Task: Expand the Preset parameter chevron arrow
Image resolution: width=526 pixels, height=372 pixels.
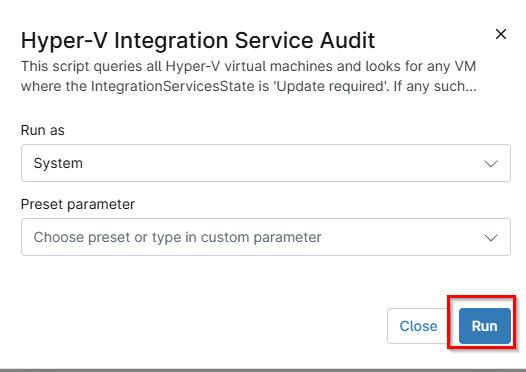Action: [x=491, y=238]
